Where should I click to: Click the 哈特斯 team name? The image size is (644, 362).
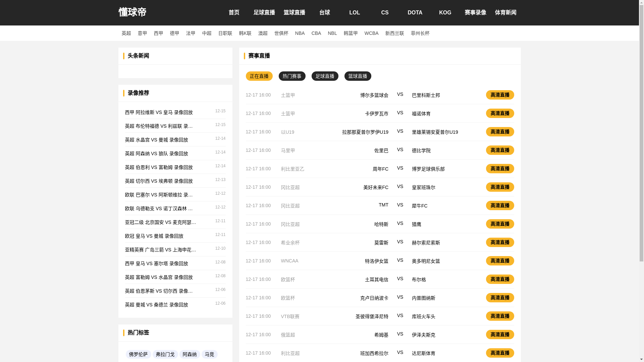(x=381, y=224)
